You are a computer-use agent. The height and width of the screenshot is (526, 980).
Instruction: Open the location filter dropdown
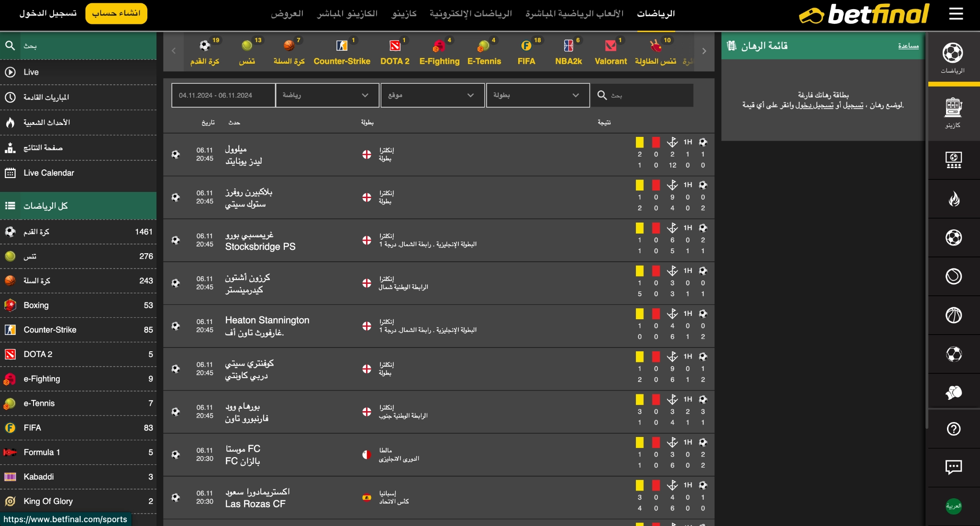click(433, 95)
